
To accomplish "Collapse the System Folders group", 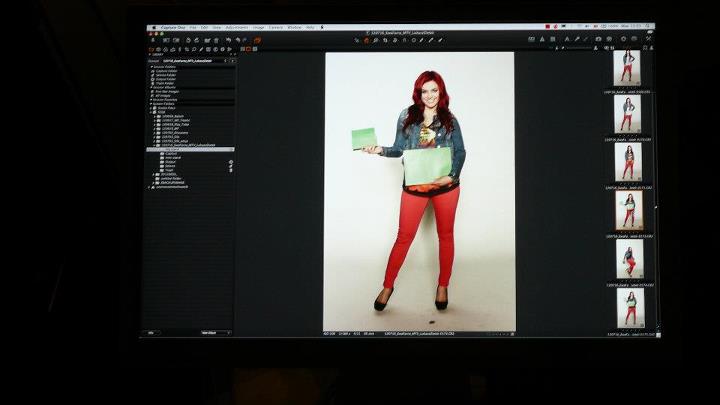I will pos(152,104).
